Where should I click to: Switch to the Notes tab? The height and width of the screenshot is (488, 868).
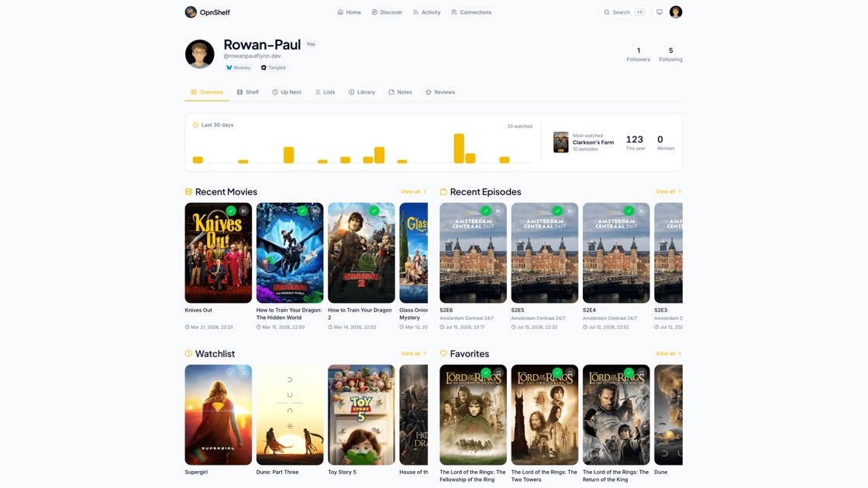point(400,92)
